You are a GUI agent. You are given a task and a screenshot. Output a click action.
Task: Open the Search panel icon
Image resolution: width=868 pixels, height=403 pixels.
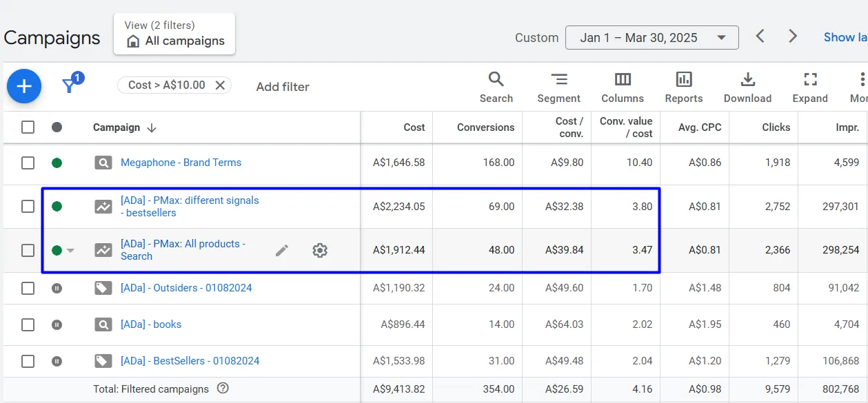pyautogui.click(x=496, y=86)
